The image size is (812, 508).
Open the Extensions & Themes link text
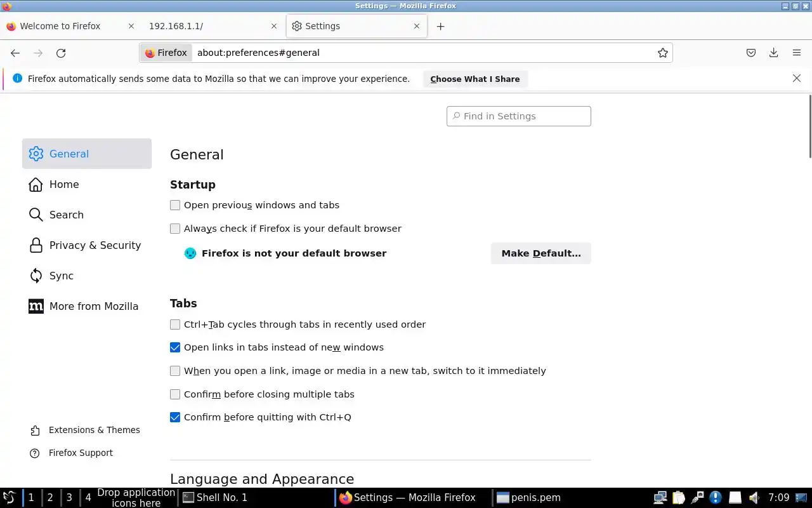pyautogui.click(x=95, y=430)
